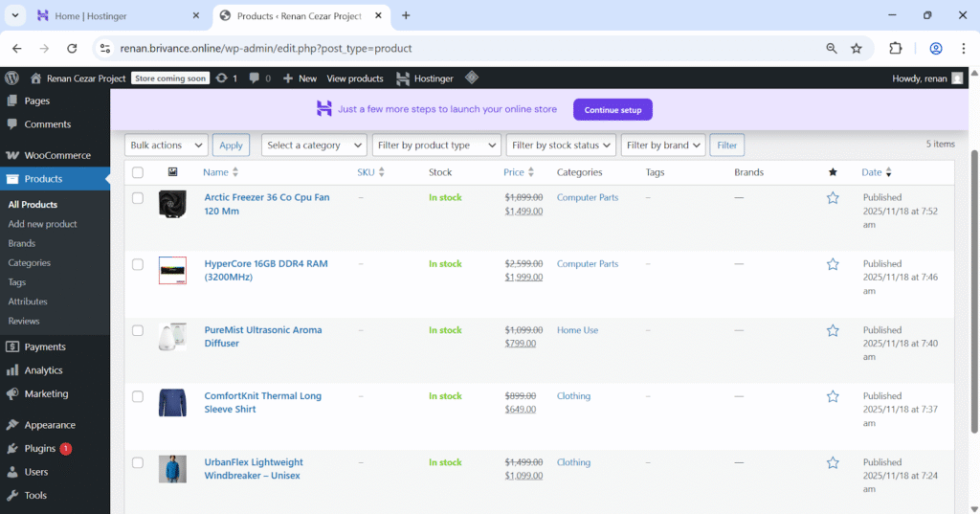Expand the Select a category dropdown

[x=314, y=145]
